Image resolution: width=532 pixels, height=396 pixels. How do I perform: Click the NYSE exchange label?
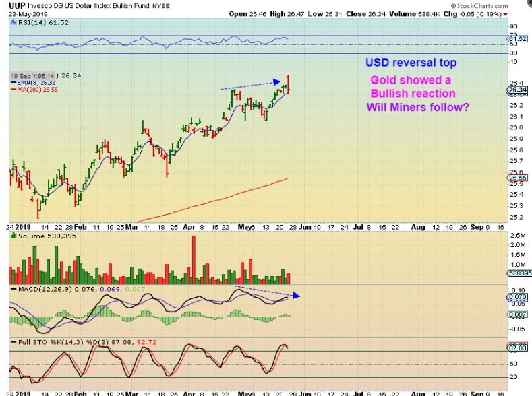161,6
